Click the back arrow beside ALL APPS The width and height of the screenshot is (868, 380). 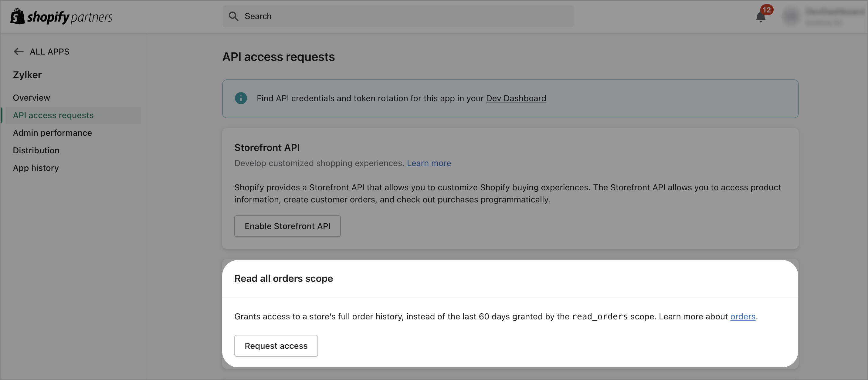19,52
